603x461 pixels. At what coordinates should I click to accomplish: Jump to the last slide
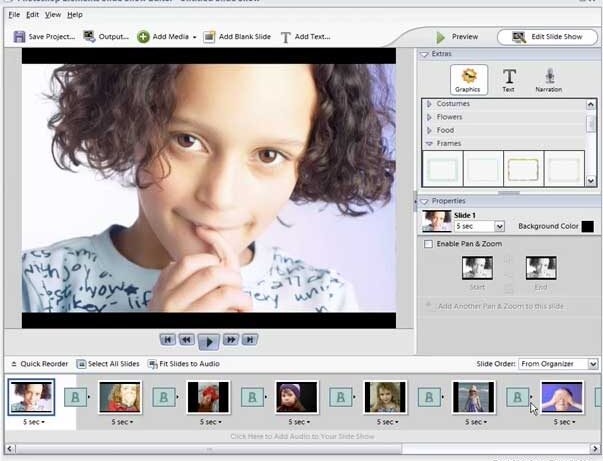250,340
